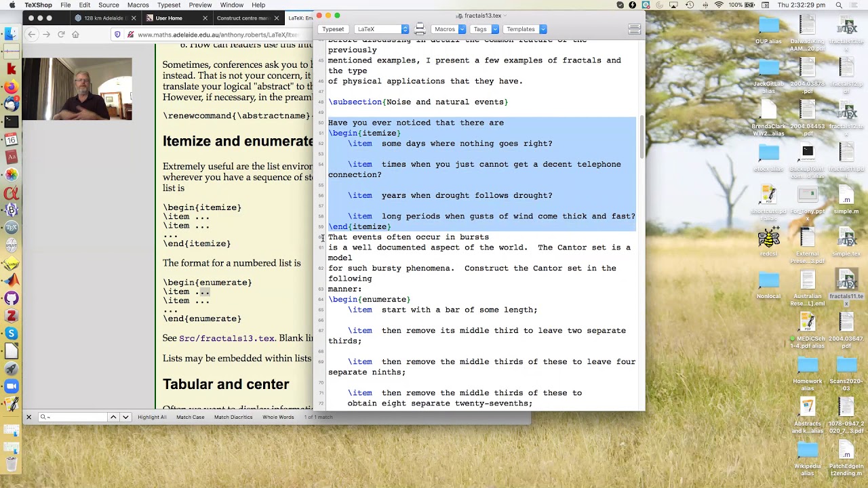Click the find bar search field

pyautogui.click(x=71, y=417)
